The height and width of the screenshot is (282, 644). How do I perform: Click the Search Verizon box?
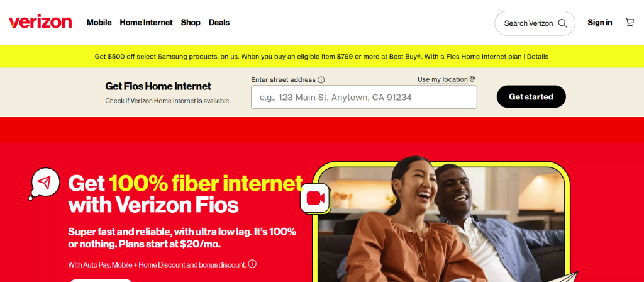coord(535,23)
